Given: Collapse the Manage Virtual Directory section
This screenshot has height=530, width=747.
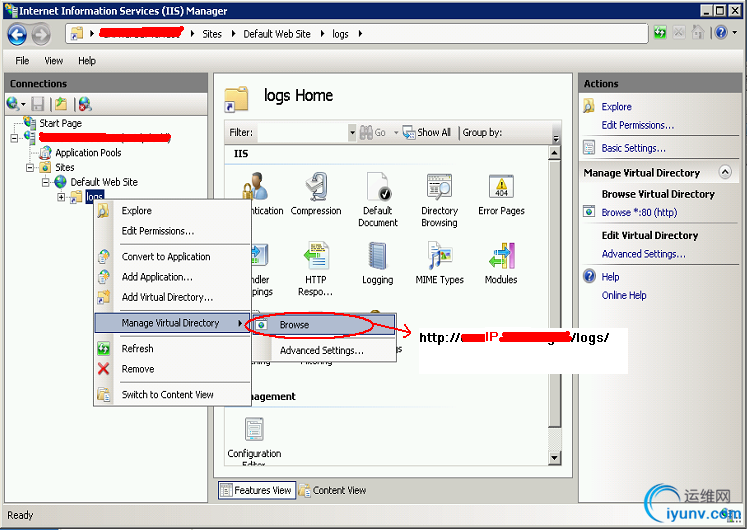Looking at the screenshot, I should click(x=725, y=172).
